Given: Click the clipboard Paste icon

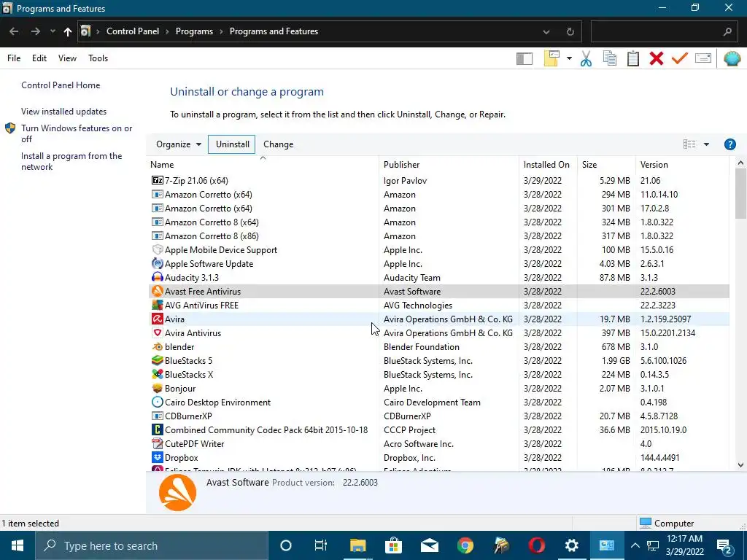Looking at the screenshot, I should coord(633,58).
